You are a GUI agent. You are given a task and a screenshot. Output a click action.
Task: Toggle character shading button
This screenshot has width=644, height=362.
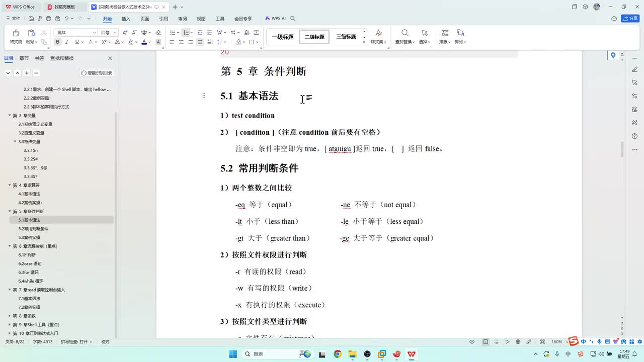click(158, 42)
